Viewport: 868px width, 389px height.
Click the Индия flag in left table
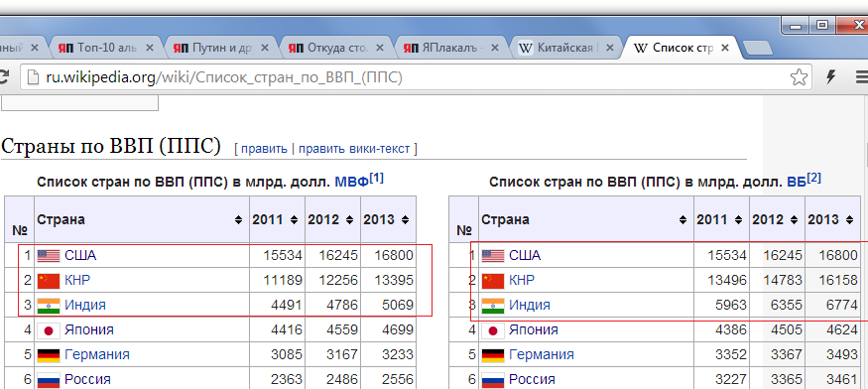coord(49,306)
